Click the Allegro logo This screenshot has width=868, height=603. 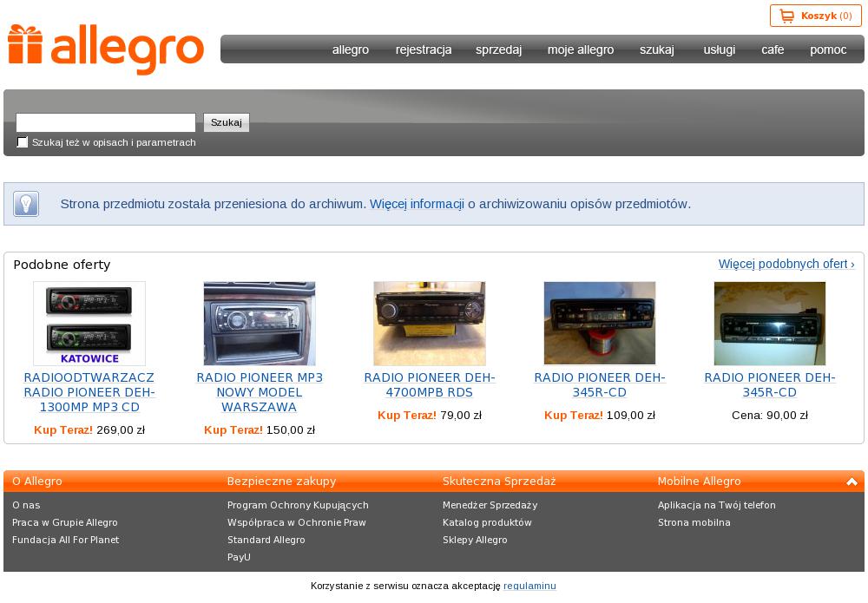coord(106,49)
